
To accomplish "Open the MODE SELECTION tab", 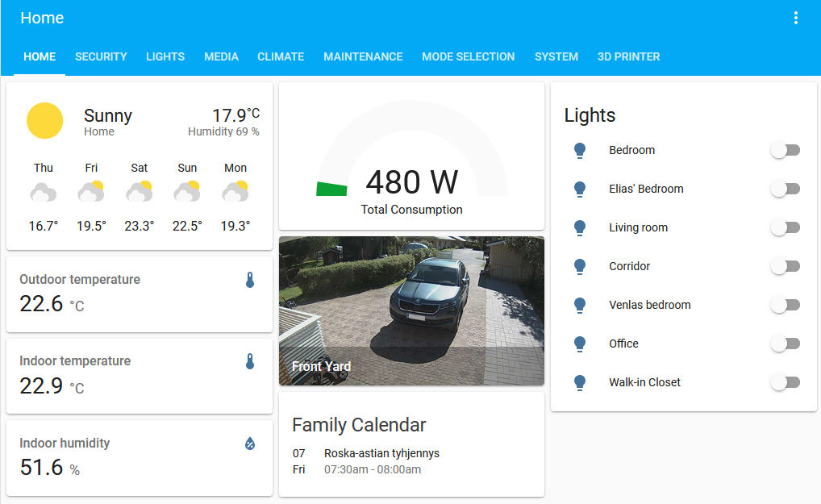I will point(468,56).
